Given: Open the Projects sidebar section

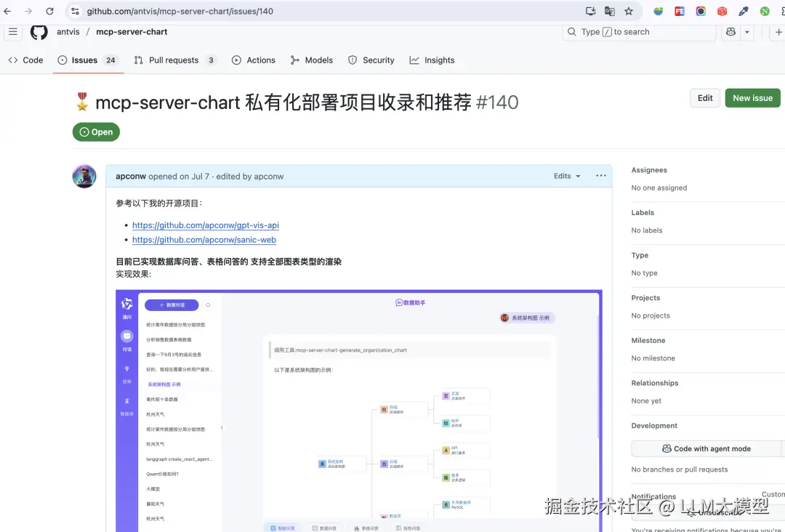Looking at the screenshot, I should tap(645, 298).
